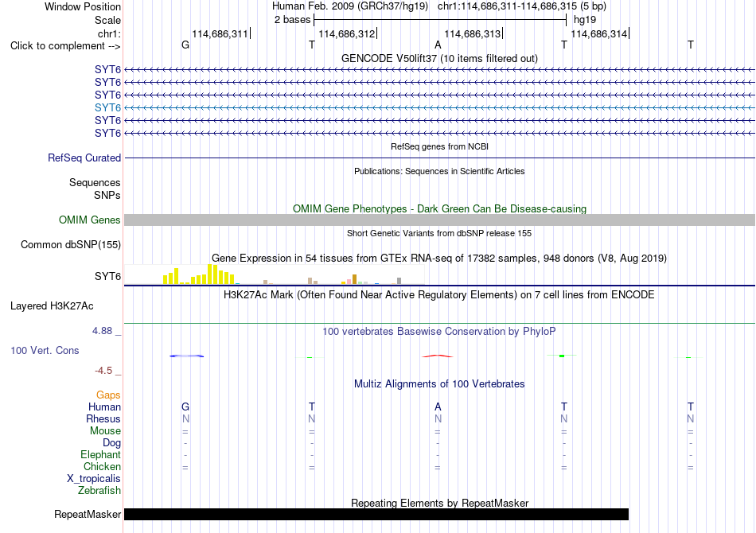Click the A base in complement row
Viewport: 756px width, 533px height.
(438, 45)
